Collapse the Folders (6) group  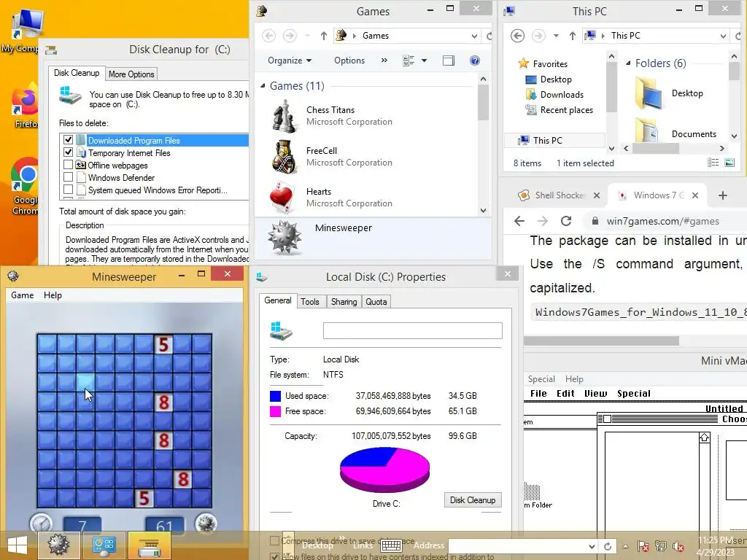pos(628,63)
